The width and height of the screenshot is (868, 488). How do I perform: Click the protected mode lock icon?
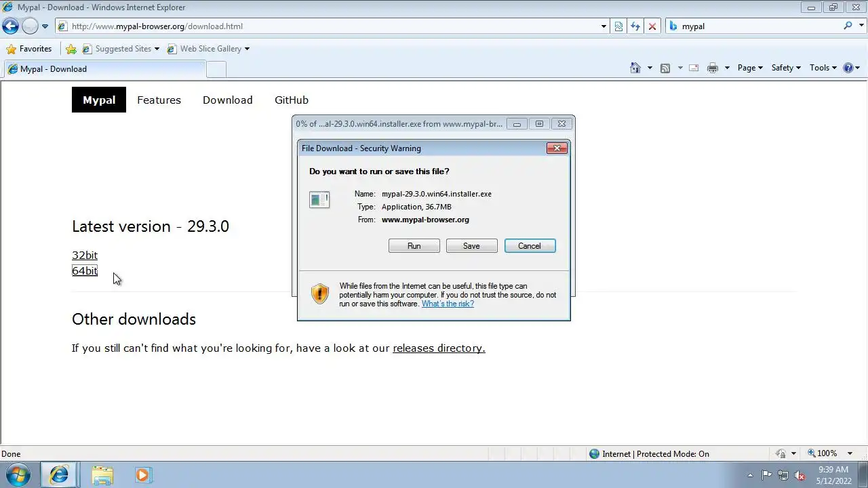coord(781,454)
